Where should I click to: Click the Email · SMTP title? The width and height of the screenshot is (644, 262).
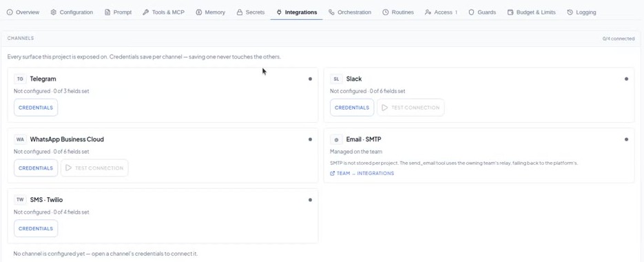pyautogui.click(x=364, y=139)
